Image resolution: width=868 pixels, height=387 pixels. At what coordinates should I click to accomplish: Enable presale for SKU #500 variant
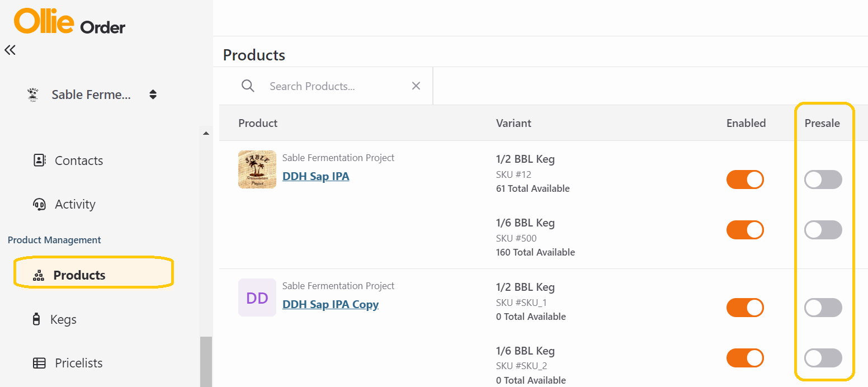click(823, 230)
